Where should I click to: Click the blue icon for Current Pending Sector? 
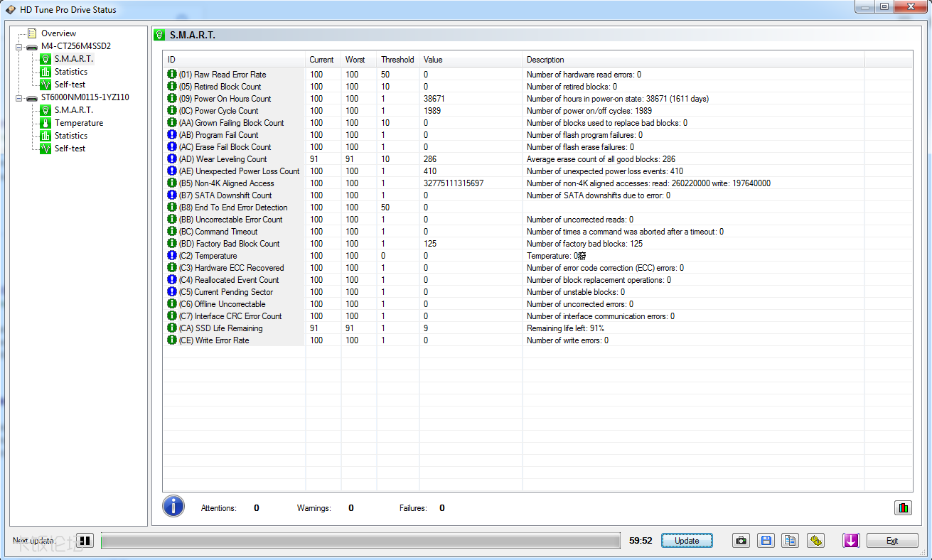(x=171, y=291)
